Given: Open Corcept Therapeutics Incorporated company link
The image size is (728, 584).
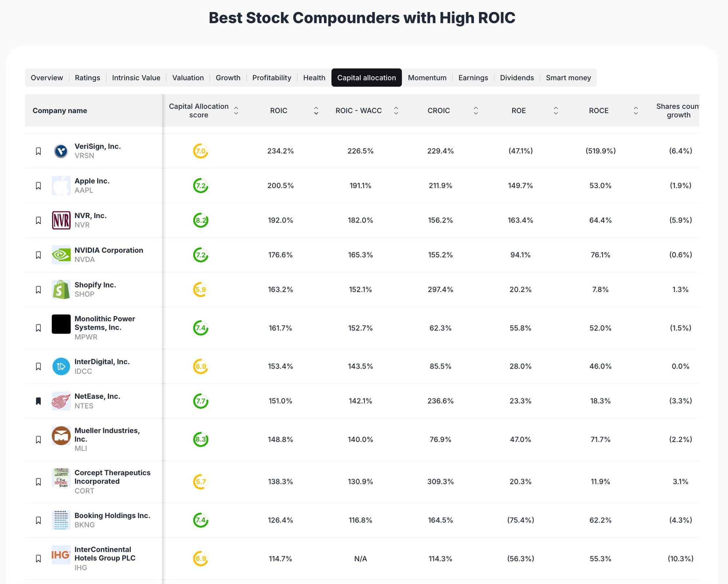Looking at the screenshot, I should pyautogui.click(x=112, y=477).
